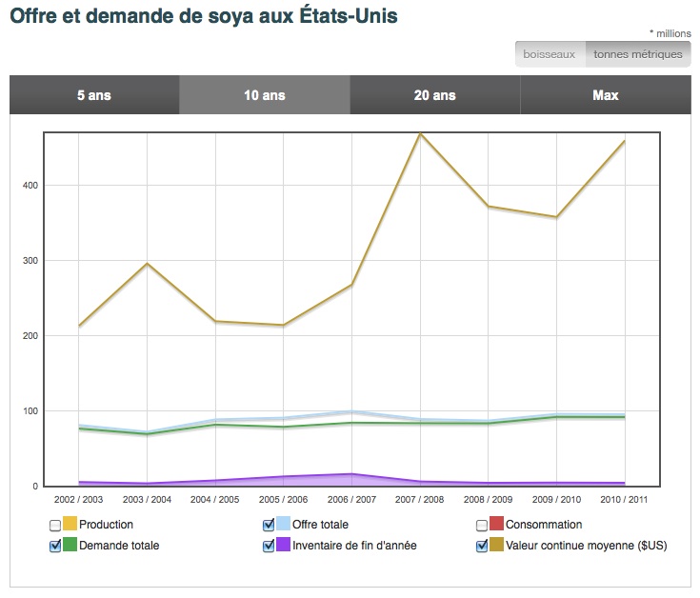This screenshot has height=598, width=700.
Task: Select the 10 ans time range tab
Action: click(x=264, y=95)
